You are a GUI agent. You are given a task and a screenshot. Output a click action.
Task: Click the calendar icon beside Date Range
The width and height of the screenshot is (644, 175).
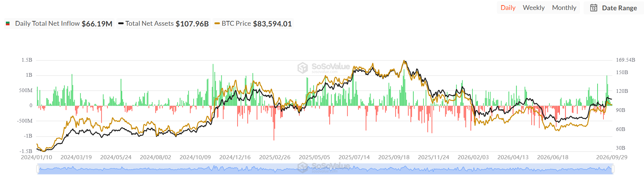point(594,8)
